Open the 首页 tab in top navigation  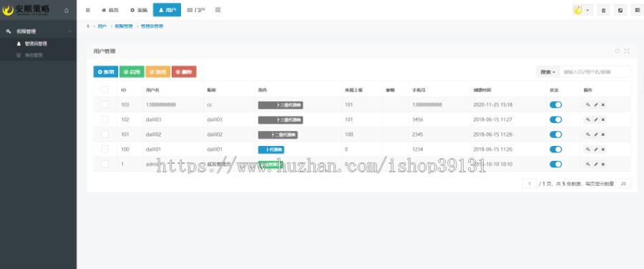[110, 10]
